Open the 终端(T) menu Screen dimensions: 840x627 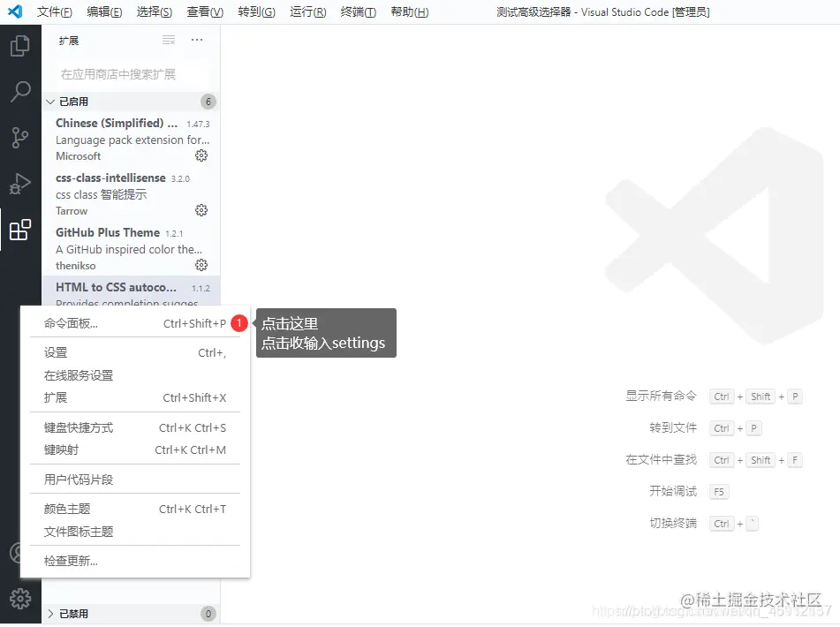(359, 11)
